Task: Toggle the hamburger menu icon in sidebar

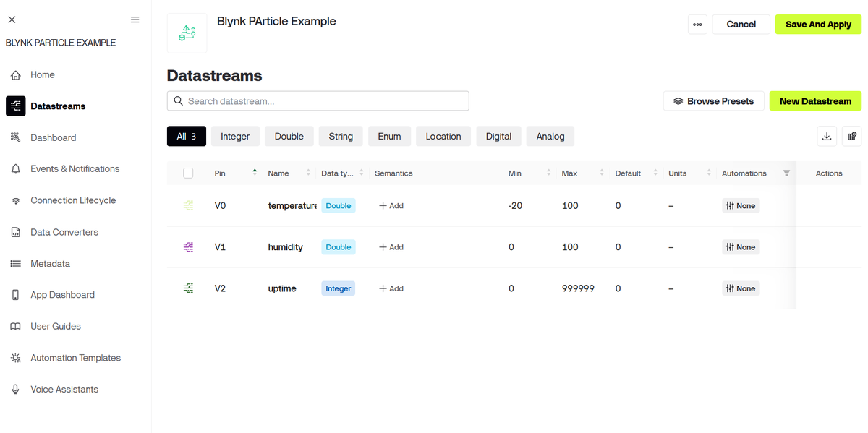Action: [x=135, y=20]
